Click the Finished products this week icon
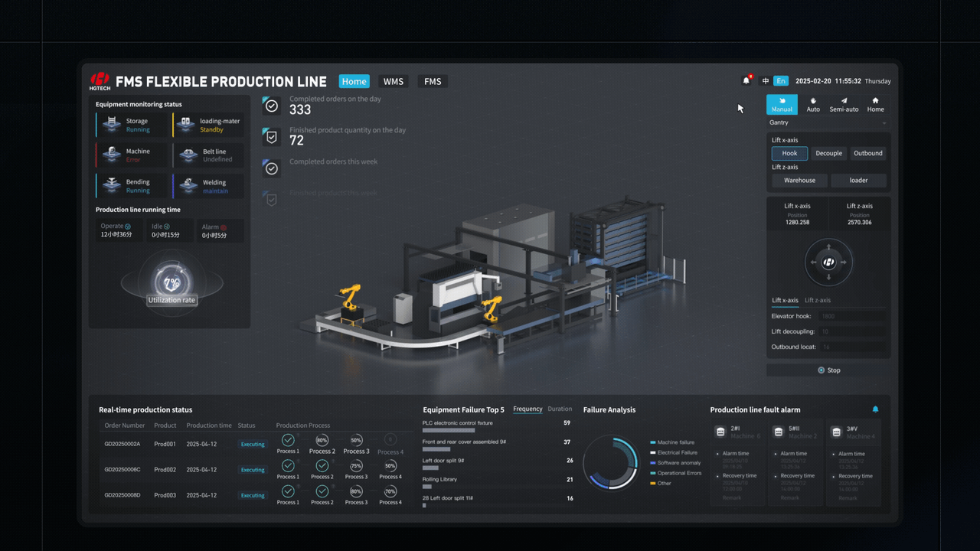 [271, 199]
